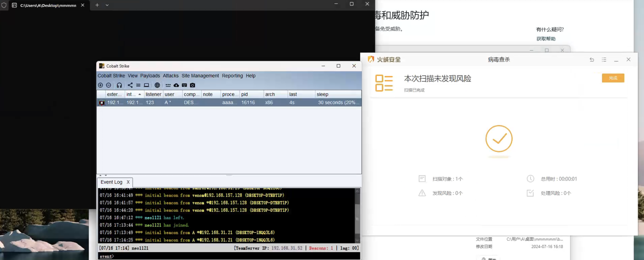644x260 pixels.
Task: Open new terminal tab with plus icon
Action: (97, 5)
